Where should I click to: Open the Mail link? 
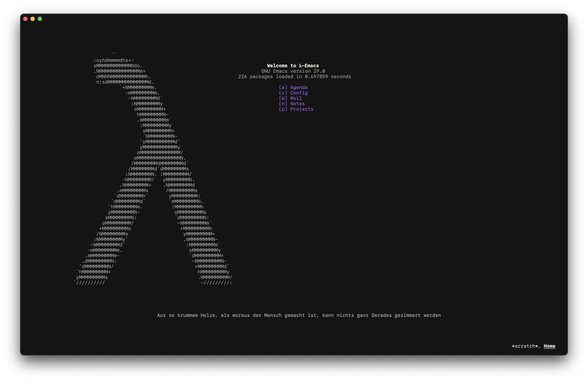(x=296, y=98)
